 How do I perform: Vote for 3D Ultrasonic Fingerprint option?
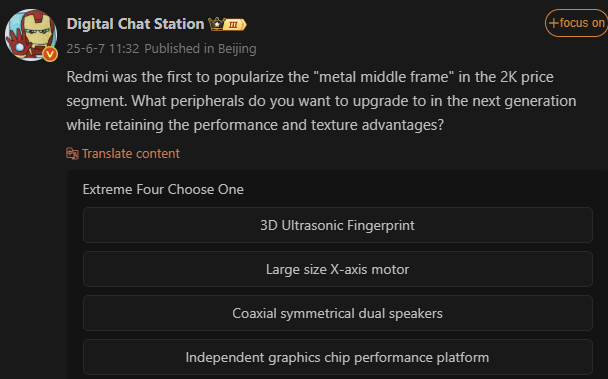(x=338, y=225)
